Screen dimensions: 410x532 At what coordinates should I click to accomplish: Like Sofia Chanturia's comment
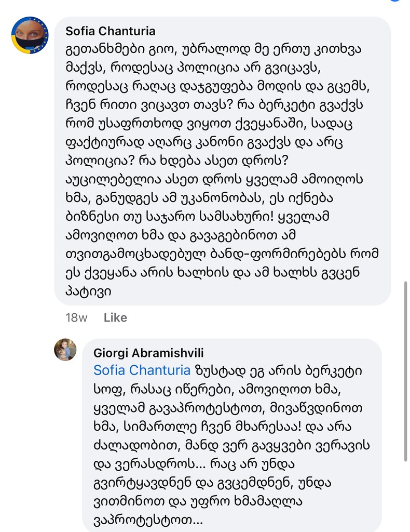pos(115,318)
